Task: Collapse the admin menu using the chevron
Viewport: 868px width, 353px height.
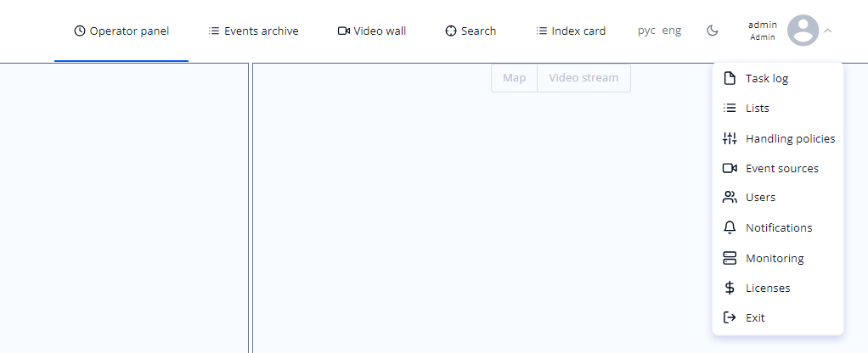Action: [827, 31]
